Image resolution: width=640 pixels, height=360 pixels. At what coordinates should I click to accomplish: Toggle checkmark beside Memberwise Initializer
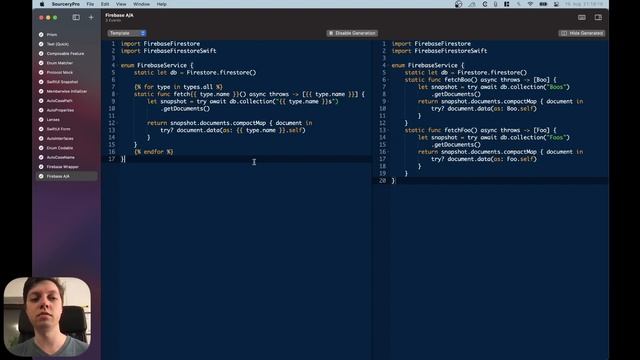[41, 91]
